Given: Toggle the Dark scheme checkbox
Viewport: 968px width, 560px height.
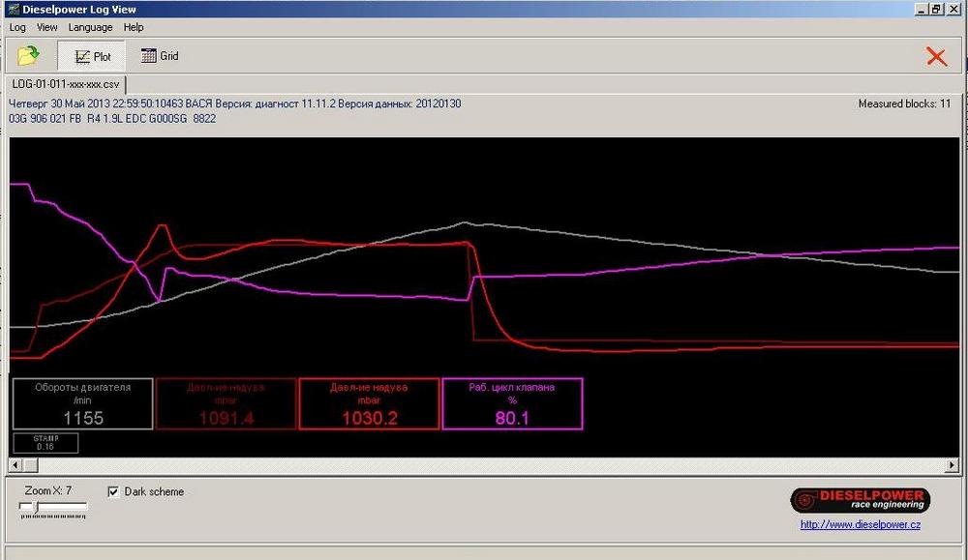Looking at the screenshot, I should [114, 491].
